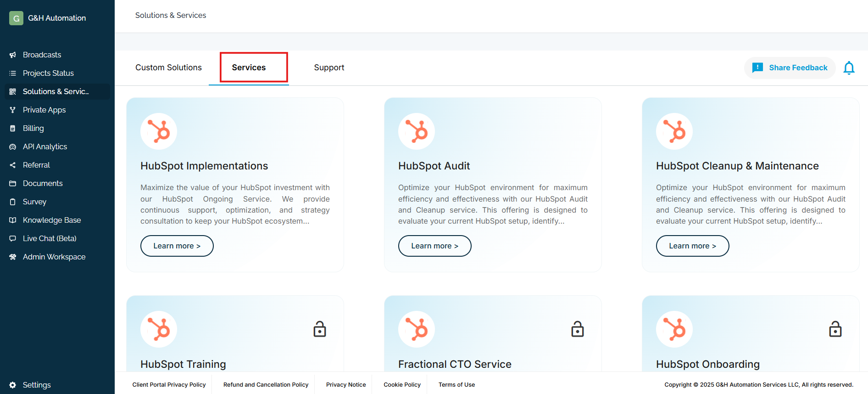Image resolution: width=868 pixels, height=394 pixels.
Task: Click Learn more under HubSpot Cleanup & Maintenance
Action: pyautogui.click(x=692, y=246)
